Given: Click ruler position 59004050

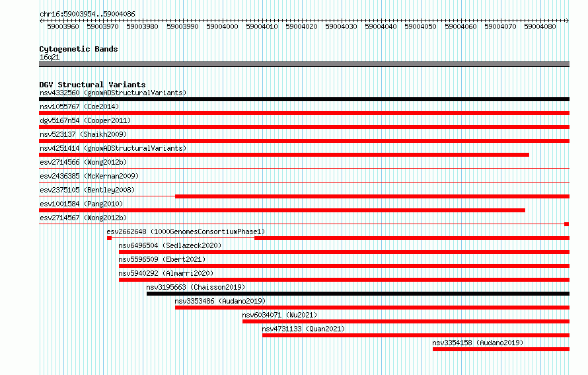Looking at the screenshot, I should [421, 26].
